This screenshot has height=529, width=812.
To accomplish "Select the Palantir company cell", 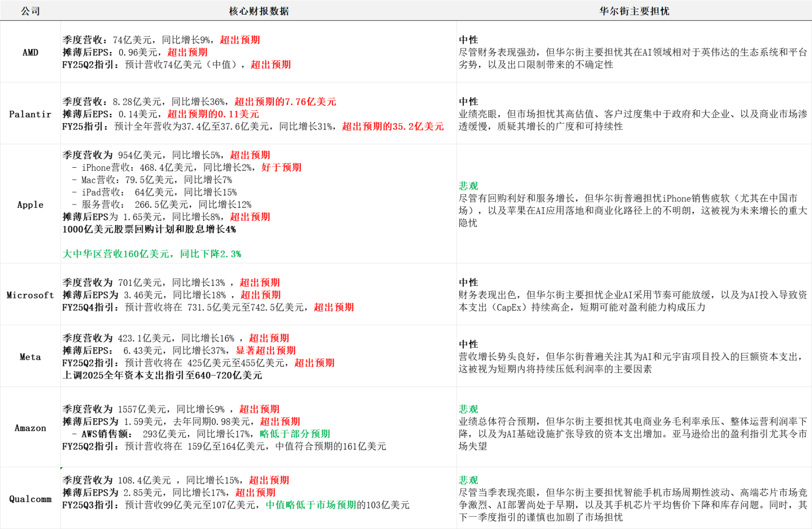I will [x=30, y=114].
